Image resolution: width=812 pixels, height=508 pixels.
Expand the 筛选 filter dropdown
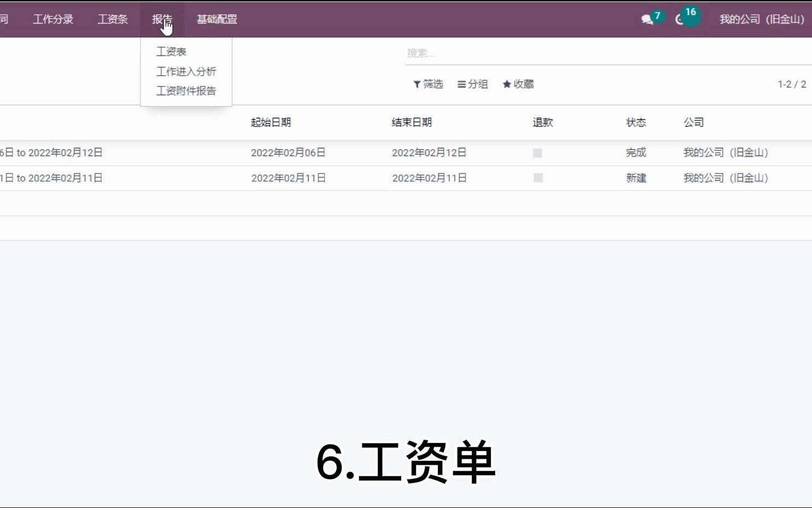tap(428, 84)
